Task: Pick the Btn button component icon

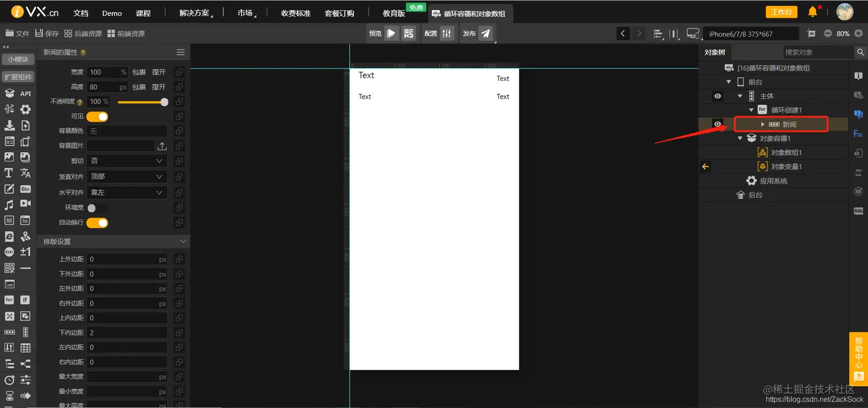Action: (x=25, y=189)
